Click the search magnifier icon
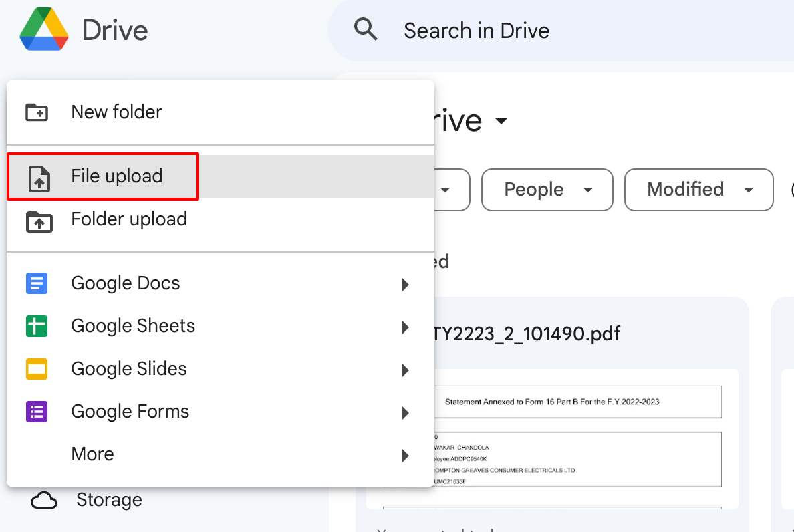794x532 pixels. [366, 29]
